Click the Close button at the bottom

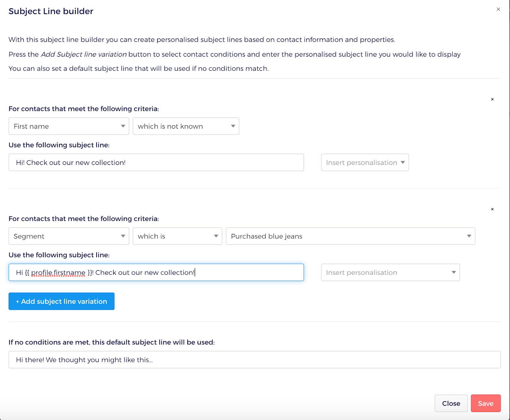click(451, 403)
